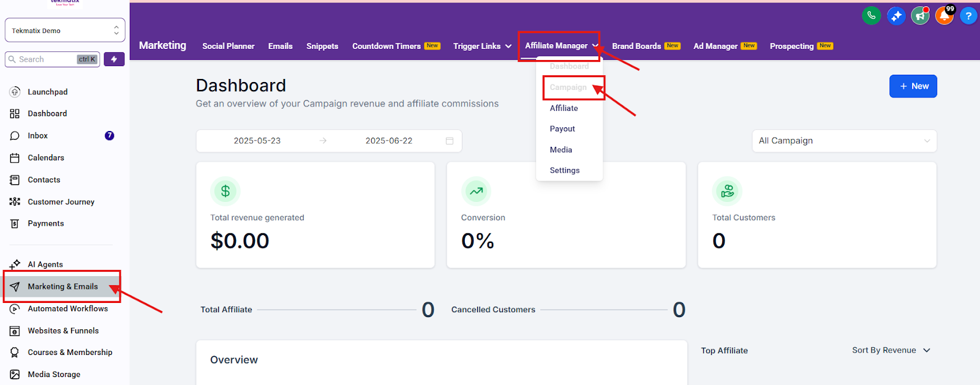Click the Inbox unread count badge
The image size is (980, 385).
(x=110, y=136)
